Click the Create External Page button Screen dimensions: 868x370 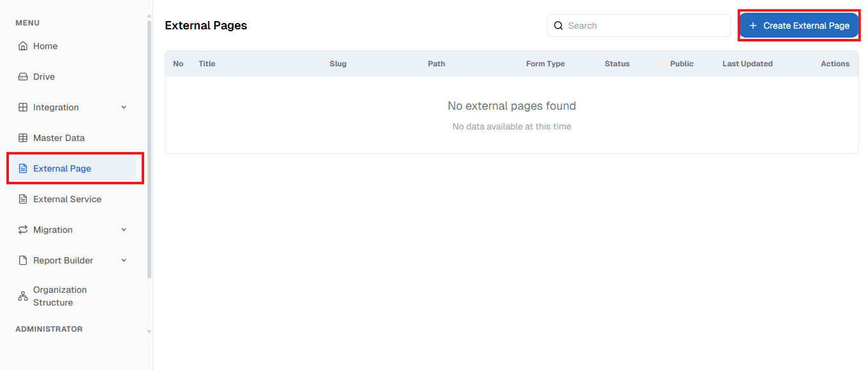click(798, 26)
